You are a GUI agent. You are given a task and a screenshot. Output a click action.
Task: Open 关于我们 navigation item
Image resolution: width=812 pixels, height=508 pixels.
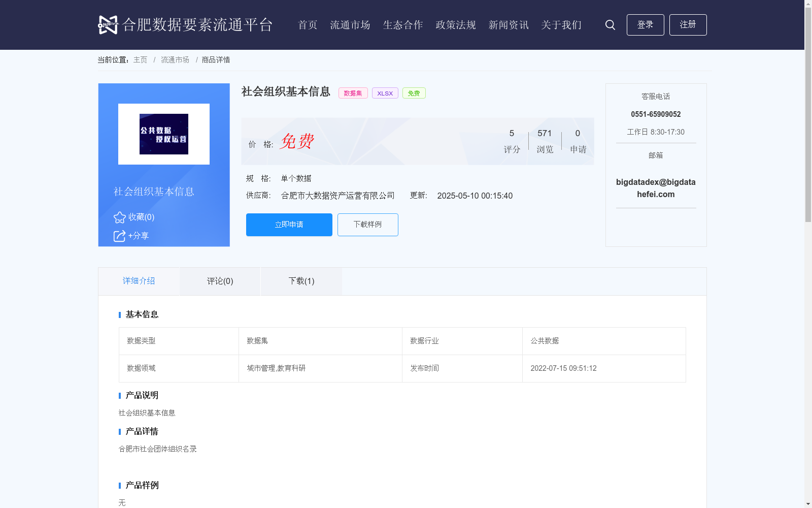point(561,25)
